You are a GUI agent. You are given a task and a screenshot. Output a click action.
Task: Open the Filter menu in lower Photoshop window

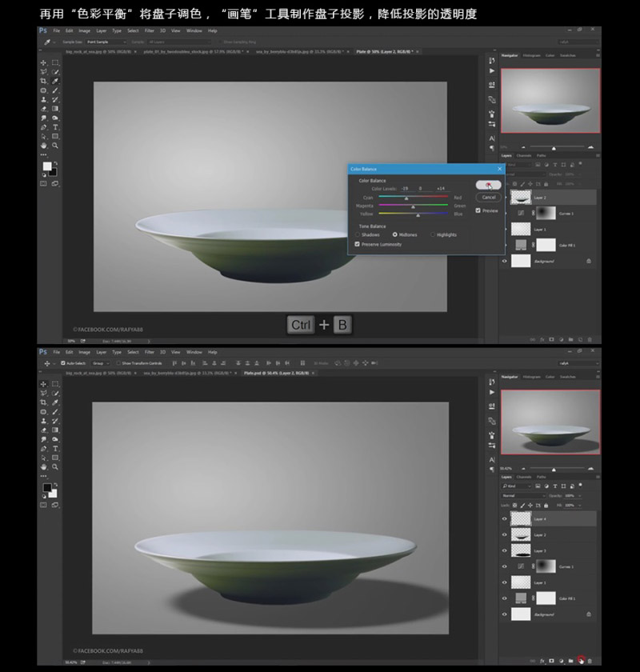click(149, 352)
